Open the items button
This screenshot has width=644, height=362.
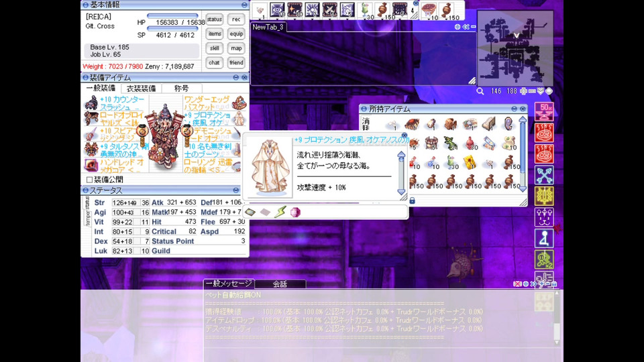[215, 34]
